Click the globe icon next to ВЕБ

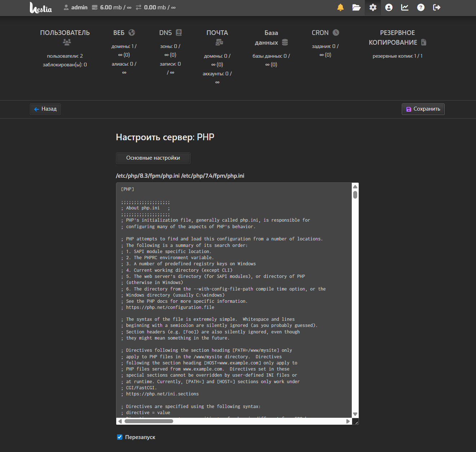tap(132, 32)
